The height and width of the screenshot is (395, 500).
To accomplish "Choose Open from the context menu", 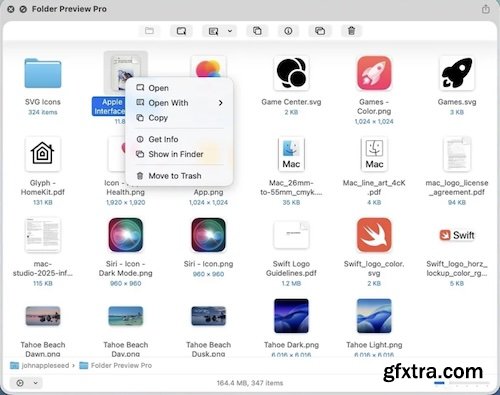I will pyautogui.click(x=180, y=88).
